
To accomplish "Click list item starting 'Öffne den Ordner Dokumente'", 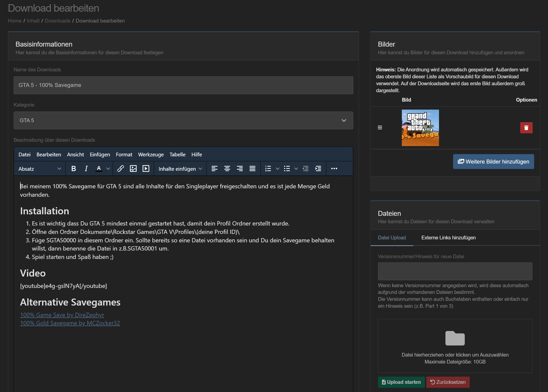I will pyautogui.click(x=136, y=232).
